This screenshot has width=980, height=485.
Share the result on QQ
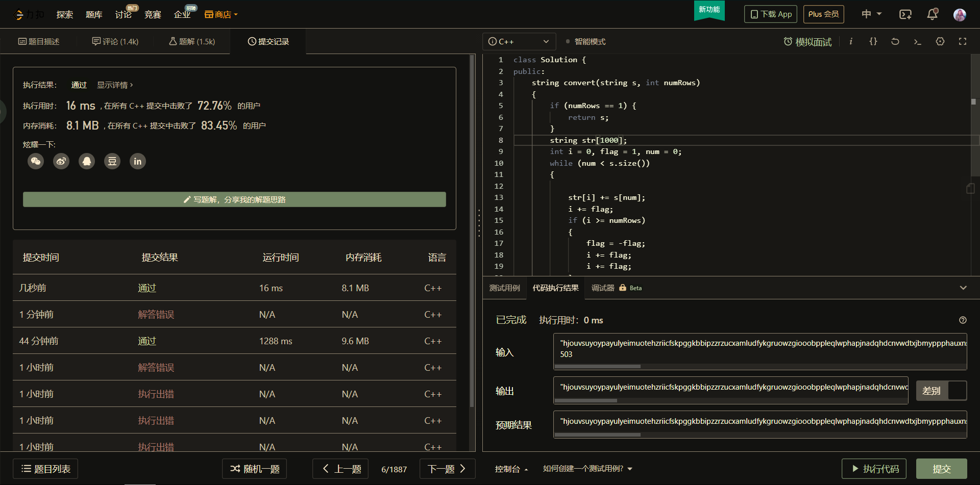pyautogui.click(x=87, y=161)
